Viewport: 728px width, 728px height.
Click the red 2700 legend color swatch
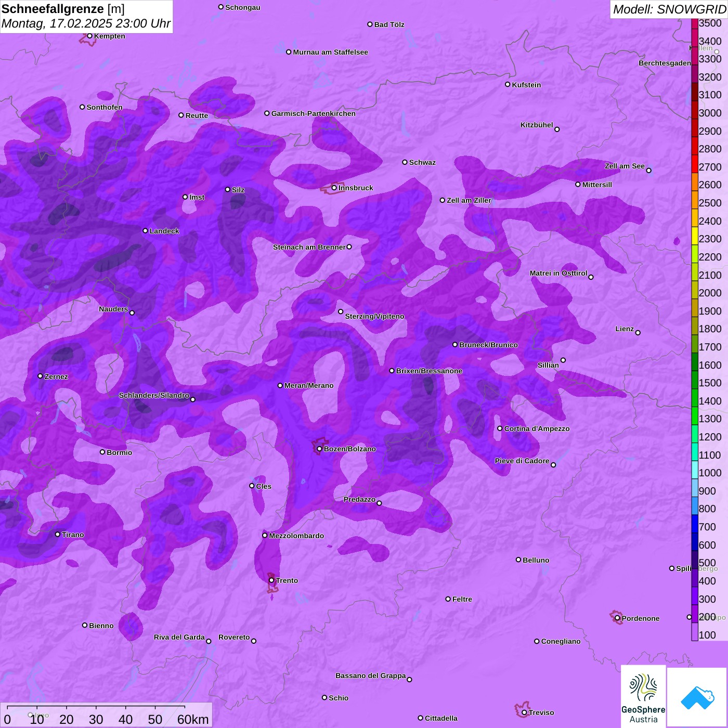pos(695,164)
